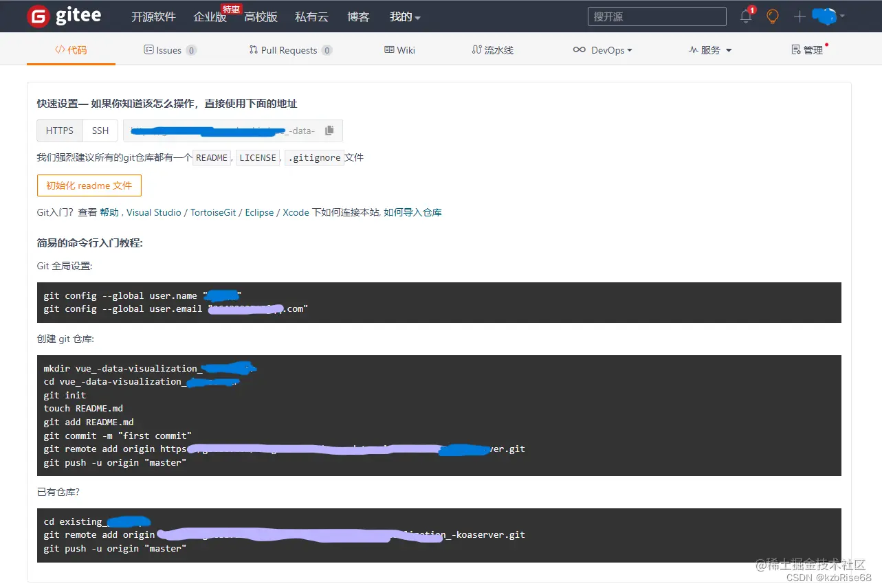Copy the repository address with the clipboard icon
Viewport: 882px width, 588px height.
pos(329,130)
